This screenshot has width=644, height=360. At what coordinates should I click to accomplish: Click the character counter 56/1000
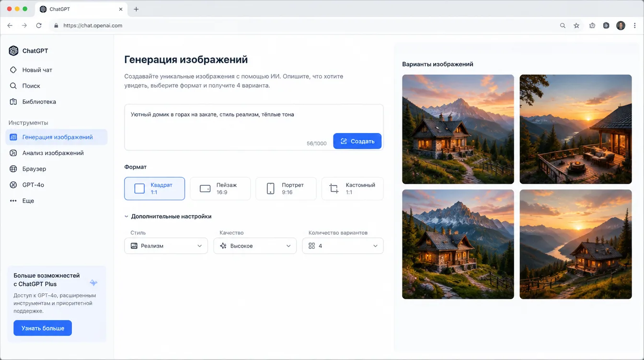click(317, 143)
